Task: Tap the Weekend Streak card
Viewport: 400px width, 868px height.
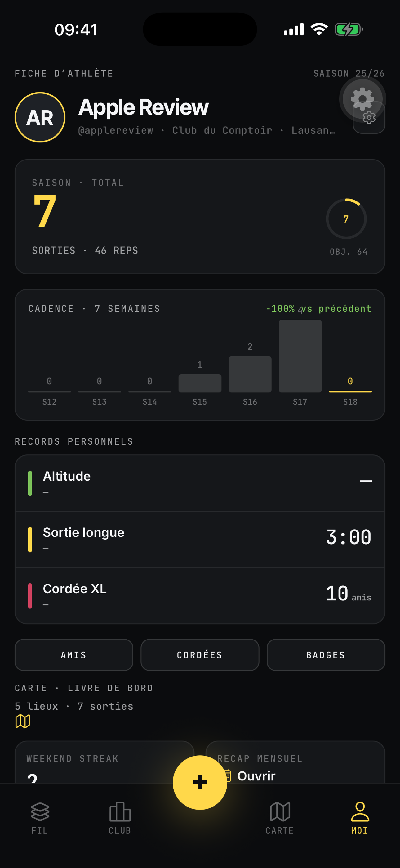Action: (x=105, y=762)
